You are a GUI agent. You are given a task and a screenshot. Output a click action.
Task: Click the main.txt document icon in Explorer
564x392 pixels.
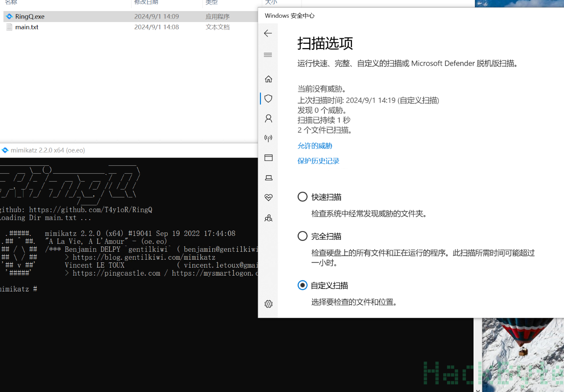(x=9, y=27)
